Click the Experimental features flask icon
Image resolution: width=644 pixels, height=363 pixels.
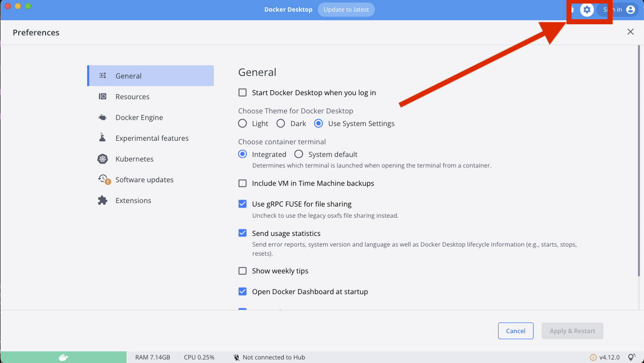(x=103, y=138)
